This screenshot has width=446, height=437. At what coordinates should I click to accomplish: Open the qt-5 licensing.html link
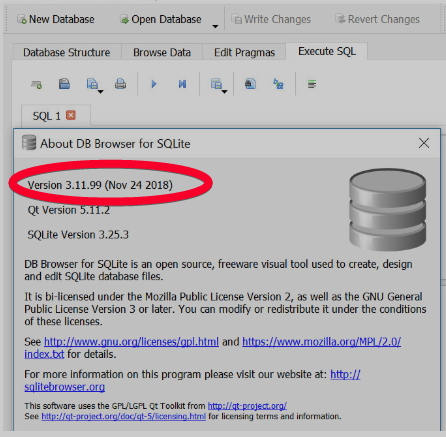(124, 416)
